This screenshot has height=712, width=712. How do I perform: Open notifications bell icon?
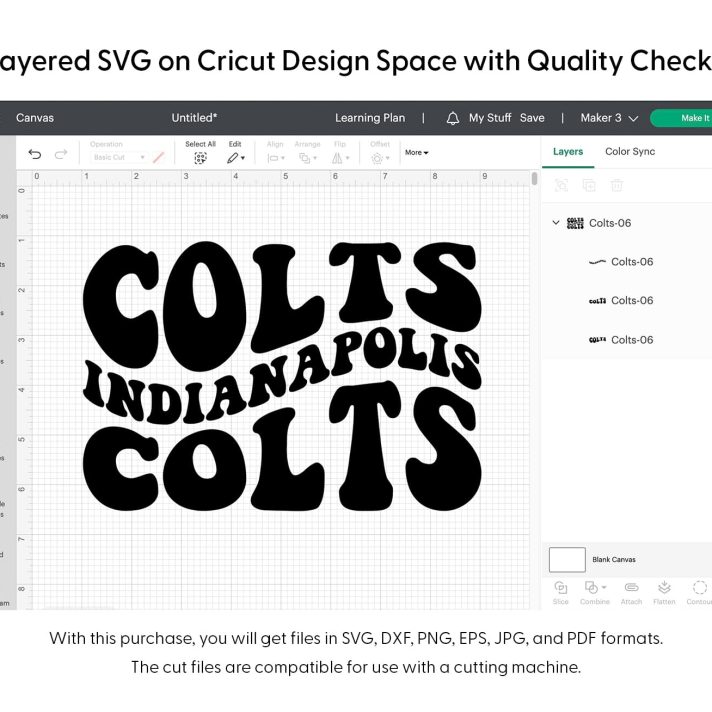452,118
